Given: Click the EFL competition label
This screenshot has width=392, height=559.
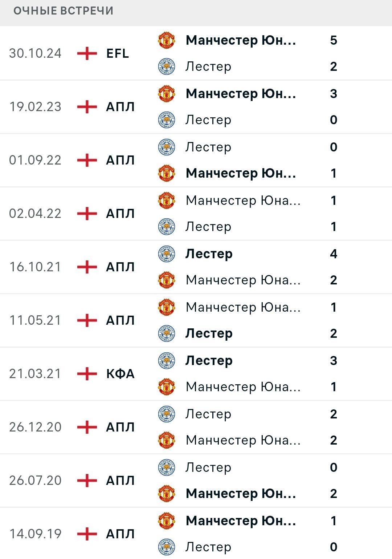Looking at the screenshot, I should coord(118,53).
